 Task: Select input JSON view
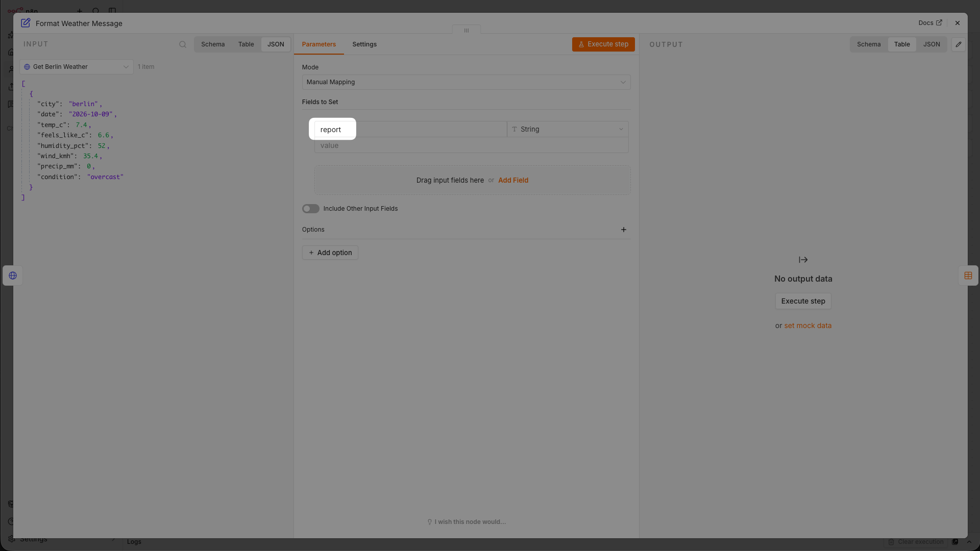coord(276,44)
